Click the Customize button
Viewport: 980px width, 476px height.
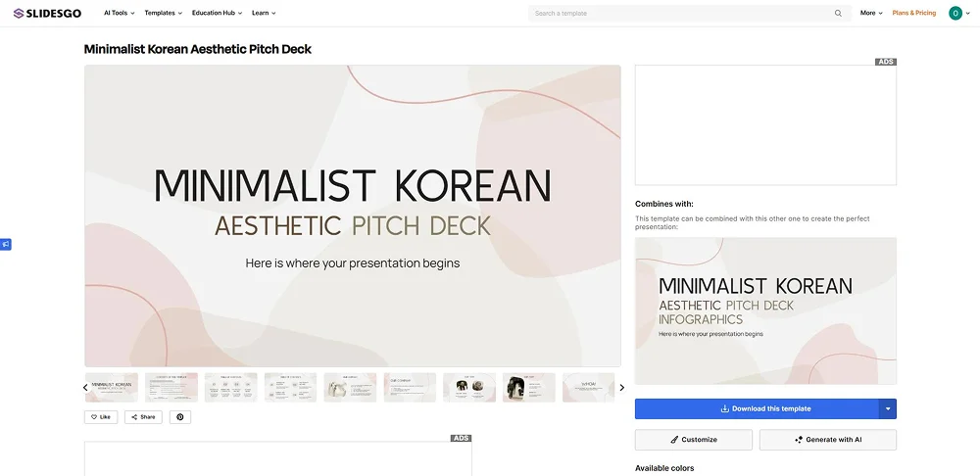pos(694,440)
